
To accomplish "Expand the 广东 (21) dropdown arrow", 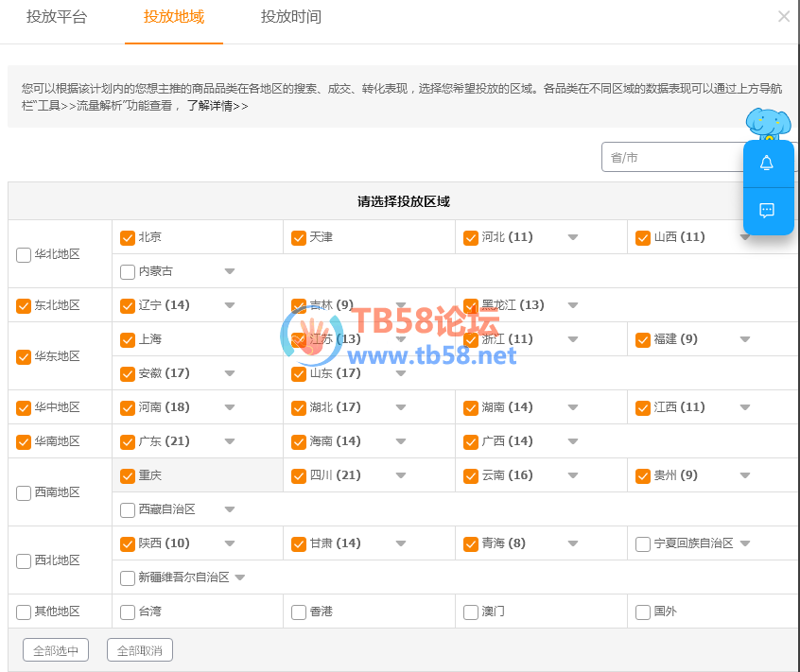I will coord(229,441).
